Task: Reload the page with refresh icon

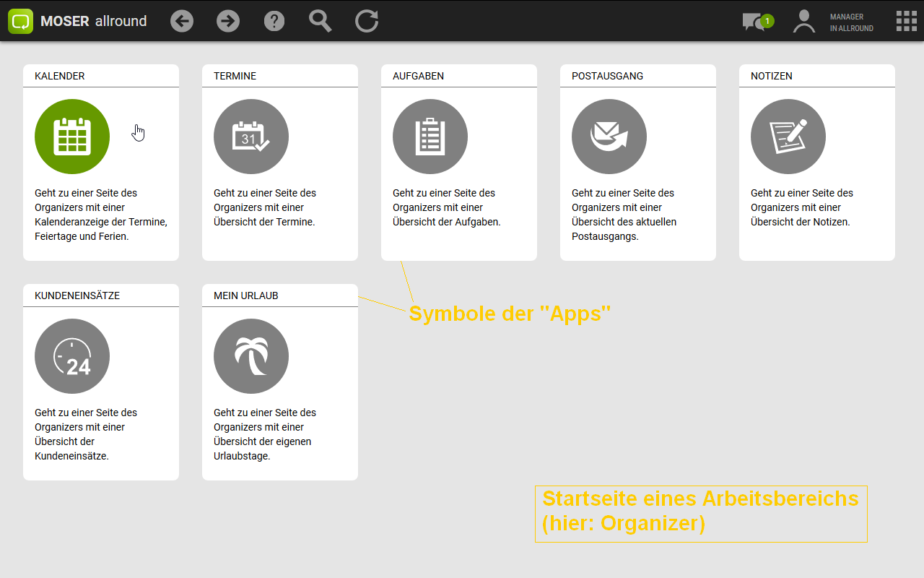Action: pos(367,21)
